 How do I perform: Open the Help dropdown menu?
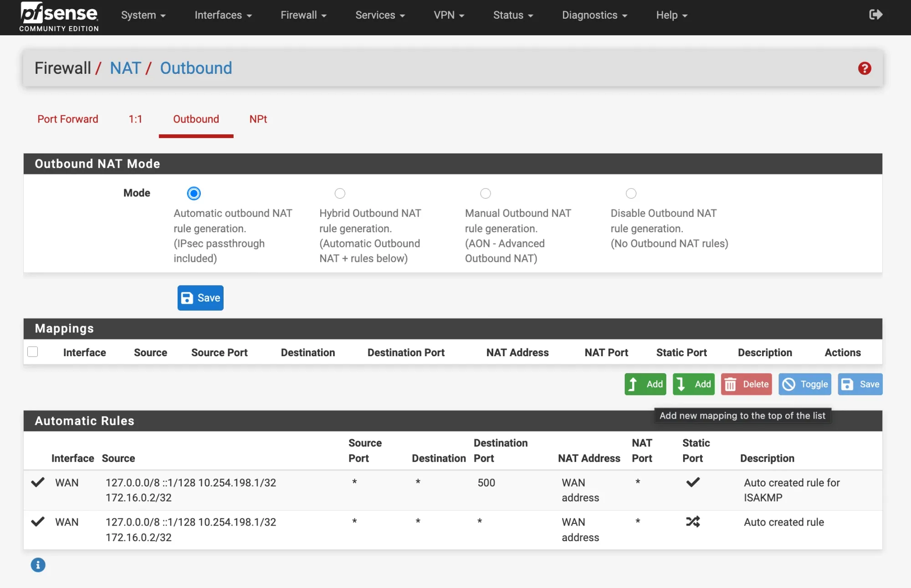(671, 15)
